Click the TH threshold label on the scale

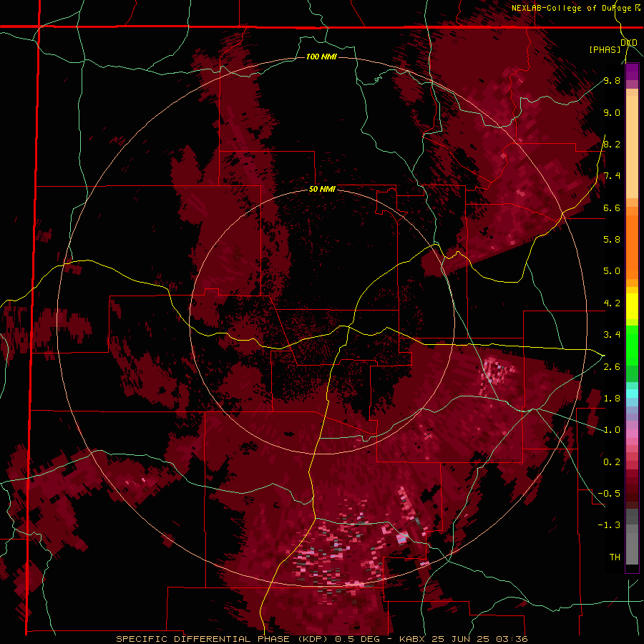pyautogui.click(x=615, y=557)
